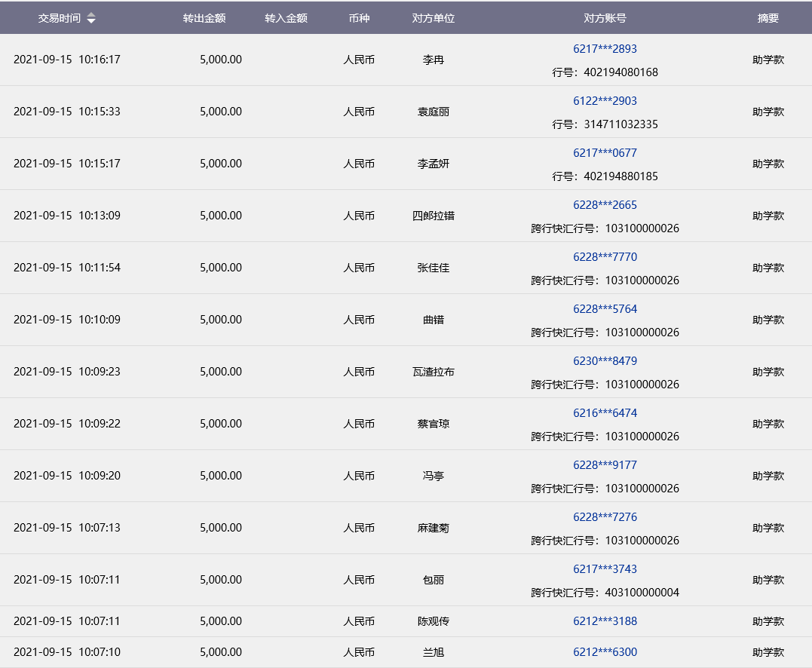The width and height of the screenshot is (812, 668).
Task: Open account link 6212***3188
Action: [x=605, y=621]
